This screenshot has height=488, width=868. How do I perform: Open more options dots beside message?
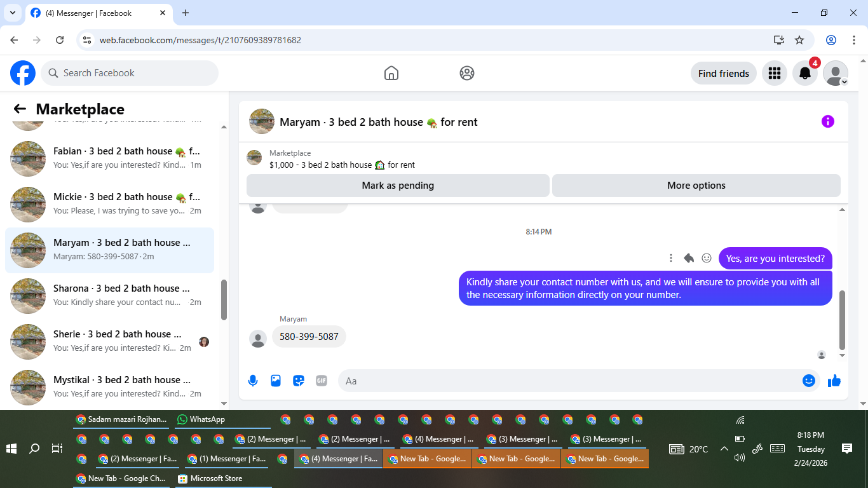tap(671, 258)
